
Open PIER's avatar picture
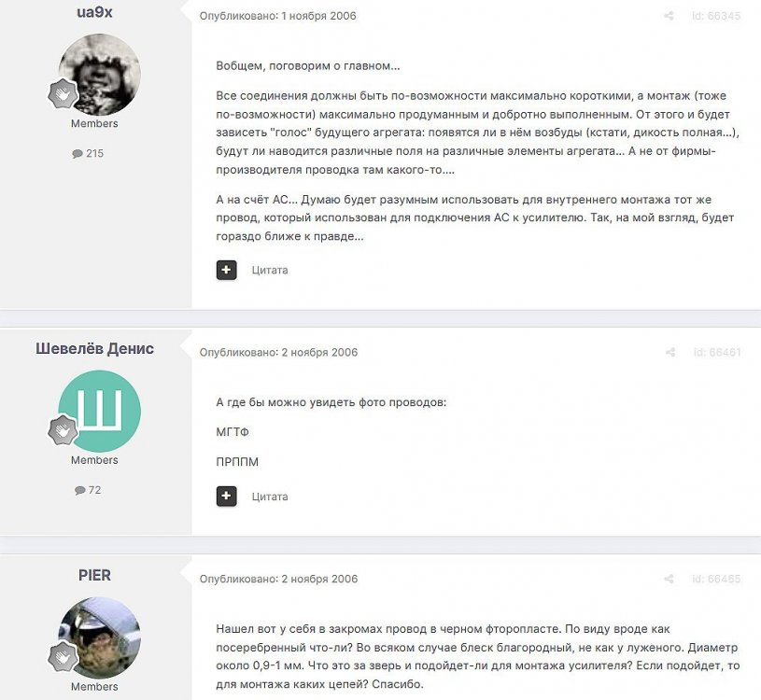tap(100, 637)
